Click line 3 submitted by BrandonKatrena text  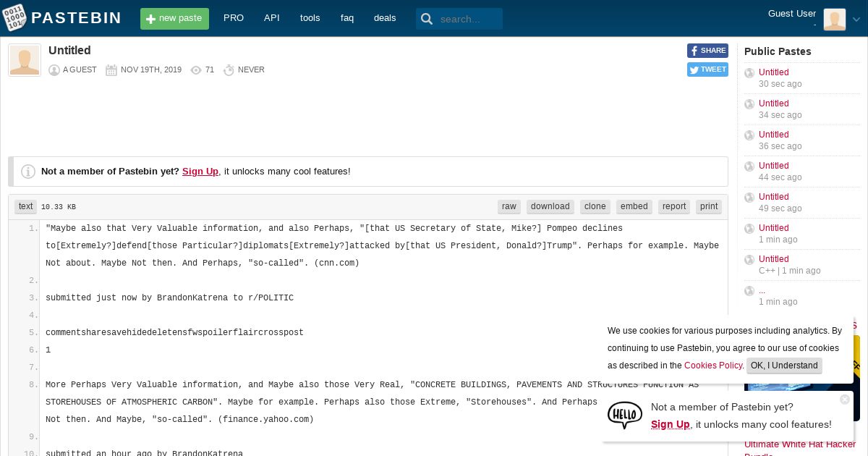tap(169, 298)
